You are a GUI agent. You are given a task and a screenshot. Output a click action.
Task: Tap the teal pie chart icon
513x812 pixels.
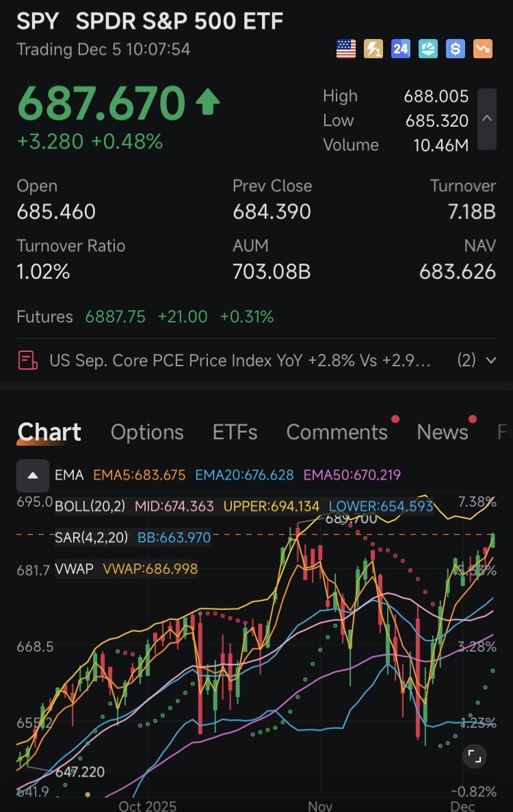click(428, 49)
